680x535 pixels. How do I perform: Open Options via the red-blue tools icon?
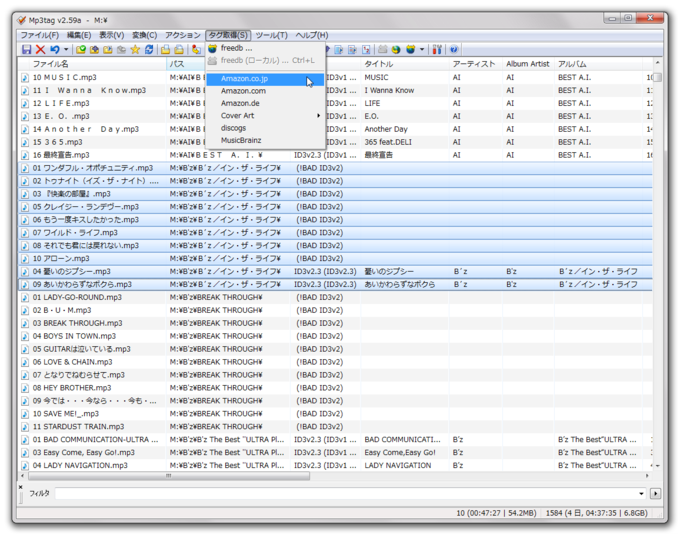tap(437, 49)
